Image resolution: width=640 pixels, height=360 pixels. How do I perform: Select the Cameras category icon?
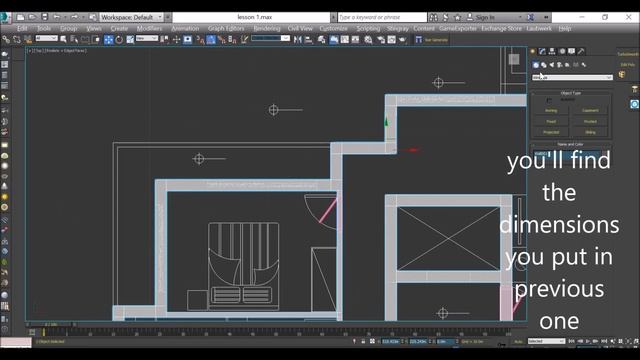click(560, 65)
